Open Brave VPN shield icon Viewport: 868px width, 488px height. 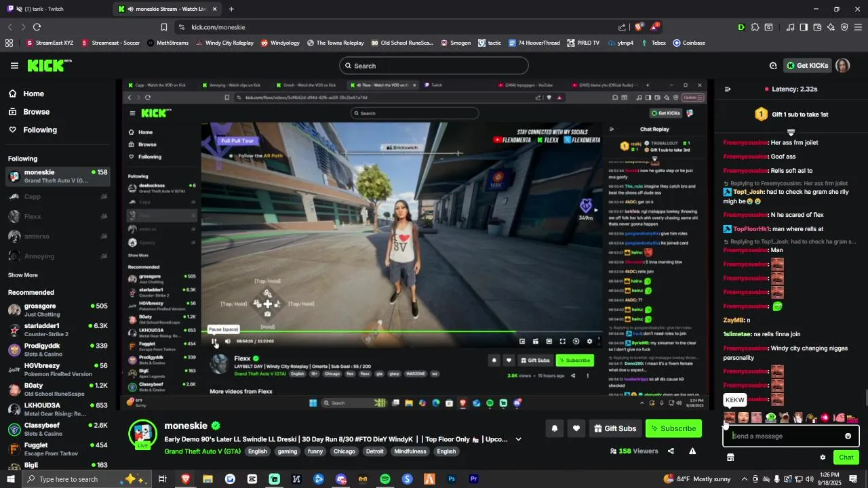(x=844, y=27)
